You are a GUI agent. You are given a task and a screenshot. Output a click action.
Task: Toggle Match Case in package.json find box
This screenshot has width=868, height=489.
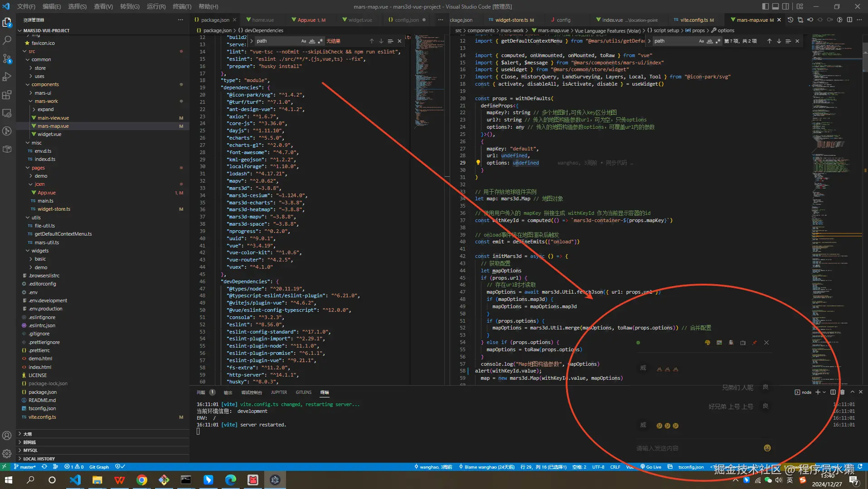coord(304,41)
